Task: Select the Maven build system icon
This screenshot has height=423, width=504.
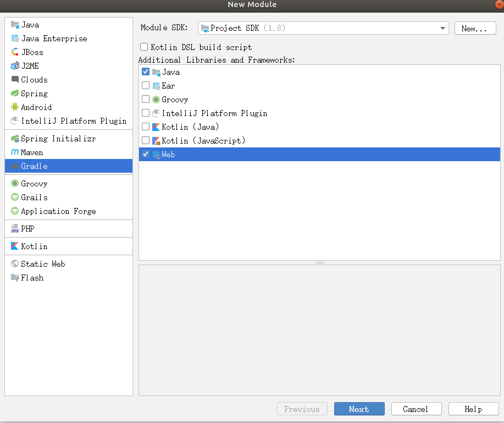Action: tap(15, 152)
